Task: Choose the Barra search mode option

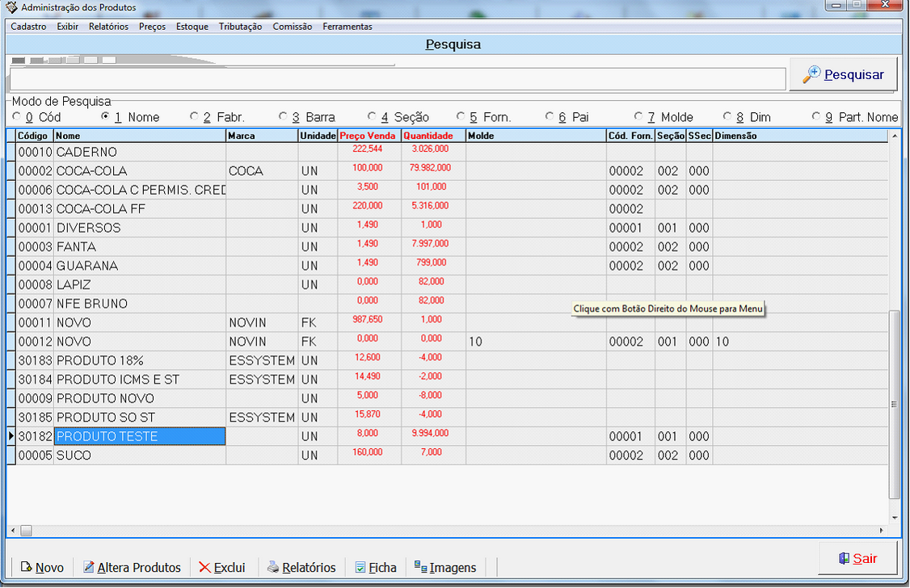Action: 284,116
